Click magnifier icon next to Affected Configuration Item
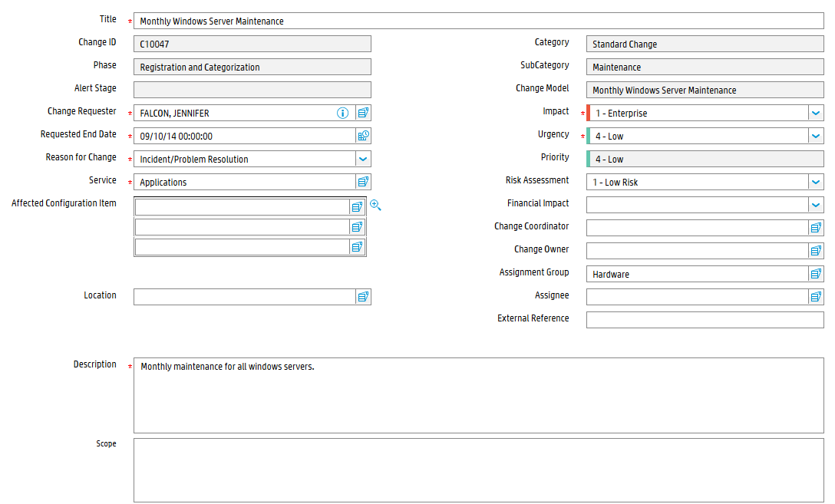 point(375,205)
